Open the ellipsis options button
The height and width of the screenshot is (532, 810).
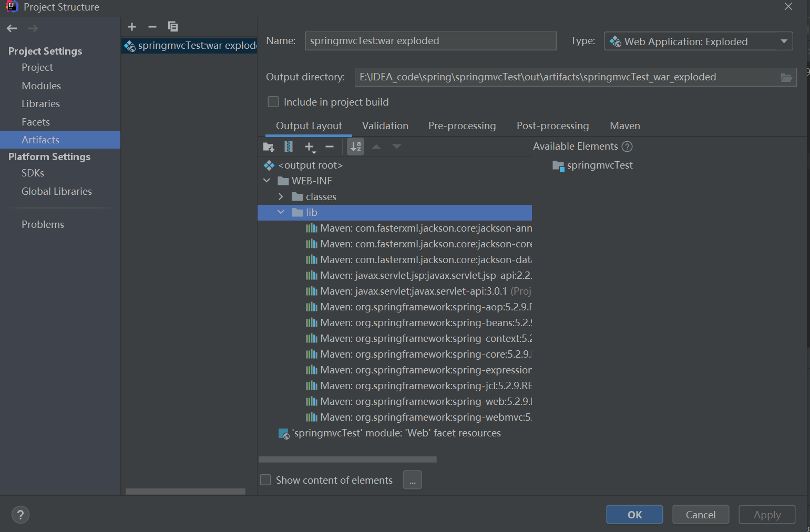[x=413, y=480]
